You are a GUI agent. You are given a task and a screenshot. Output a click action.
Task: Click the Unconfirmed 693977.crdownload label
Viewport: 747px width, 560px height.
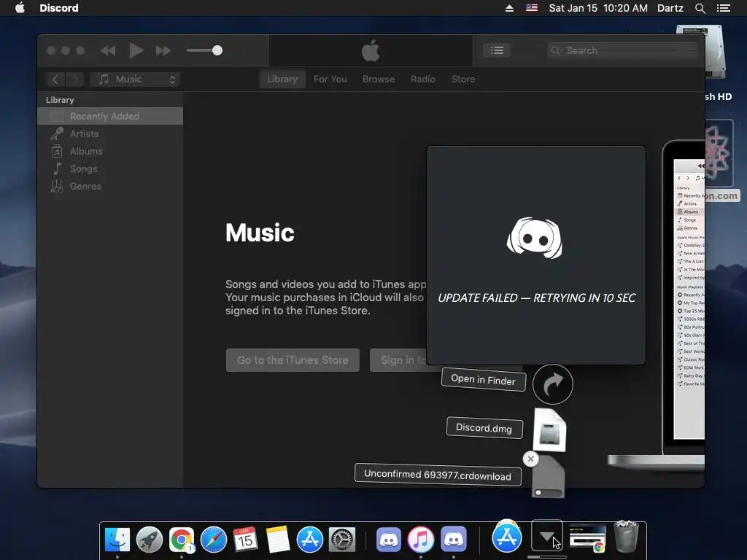(x=438, y=475)
